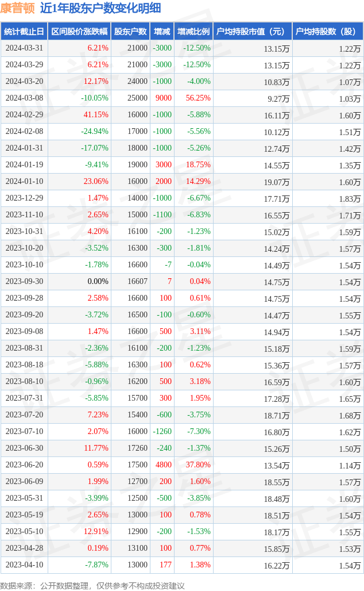Click the title 近1年股东户数变化明细
The height and width of the screenshot is (591, 364).
[x=100, y=7]
